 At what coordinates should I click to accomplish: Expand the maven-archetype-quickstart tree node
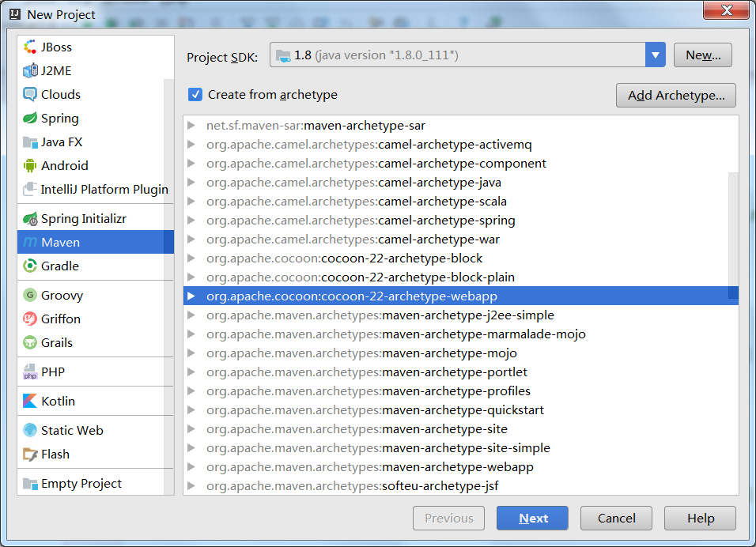point(191,409)
